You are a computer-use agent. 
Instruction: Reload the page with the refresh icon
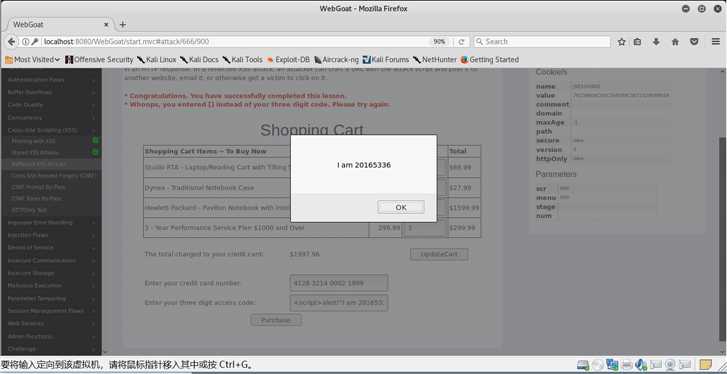point(461,42)
